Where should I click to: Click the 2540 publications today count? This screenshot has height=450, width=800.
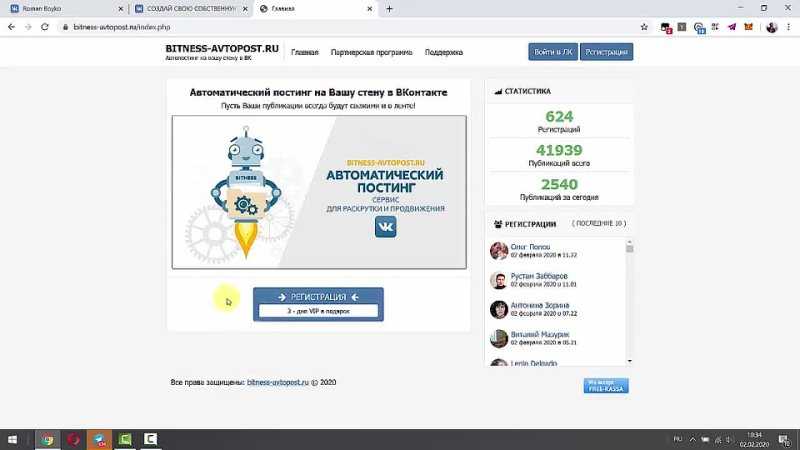pyautogui.click(x=559, y=184)
